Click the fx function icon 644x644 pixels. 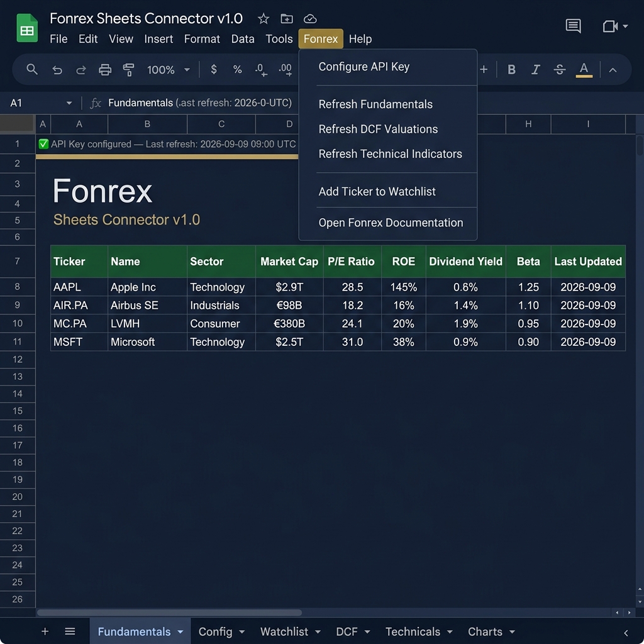[x=96, y=103]
